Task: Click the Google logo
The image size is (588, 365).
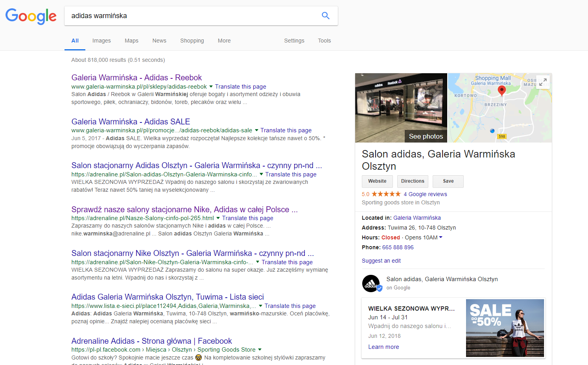Action: pyautogui.click(x=31, y=16)
